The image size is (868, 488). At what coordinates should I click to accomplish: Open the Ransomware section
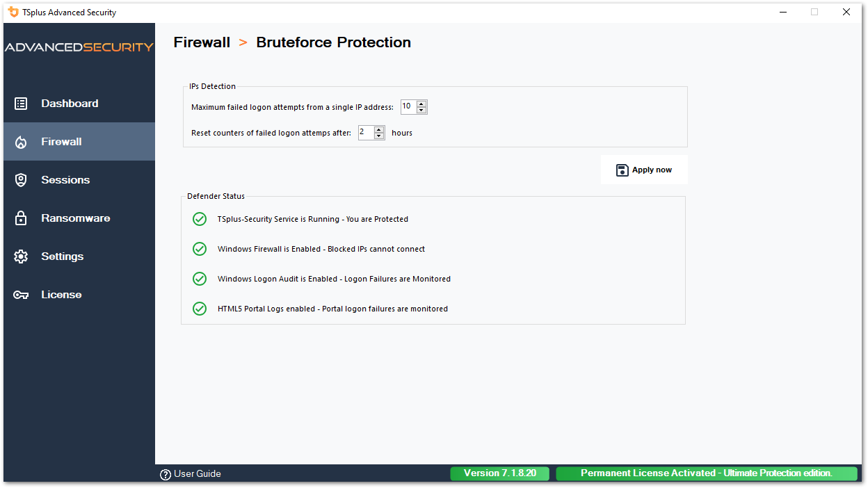(x=79, y=218)
